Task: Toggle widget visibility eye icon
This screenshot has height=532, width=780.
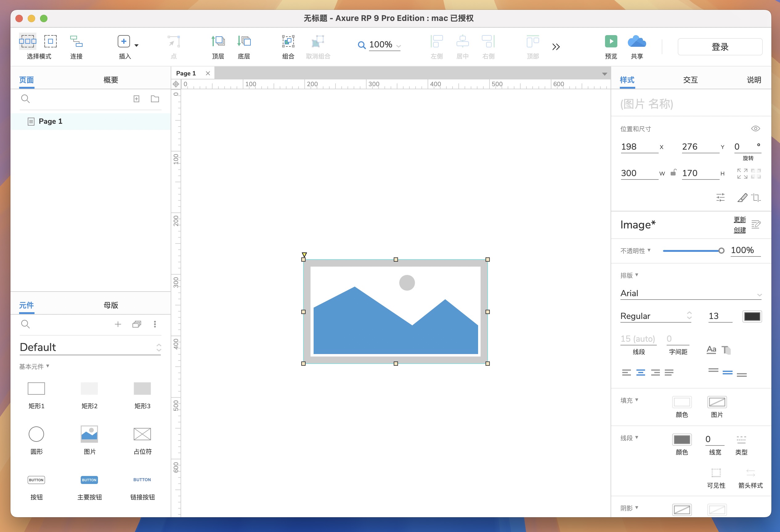Action: click(x=755, y=128)
